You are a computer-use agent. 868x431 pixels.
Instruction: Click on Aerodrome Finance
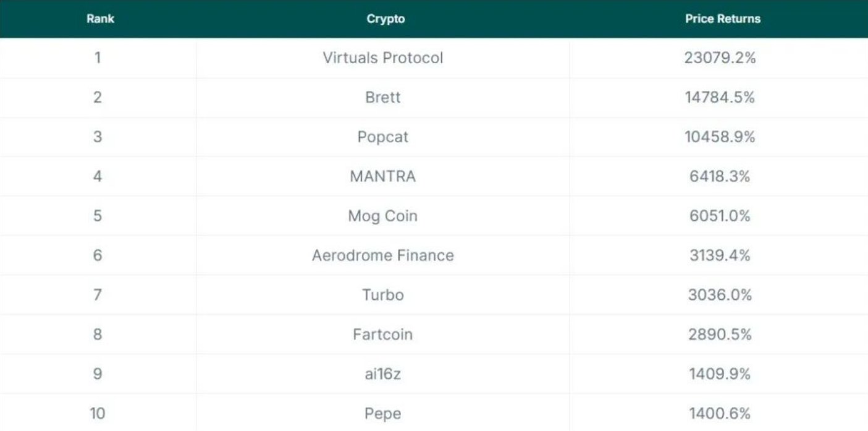point(383,256)
